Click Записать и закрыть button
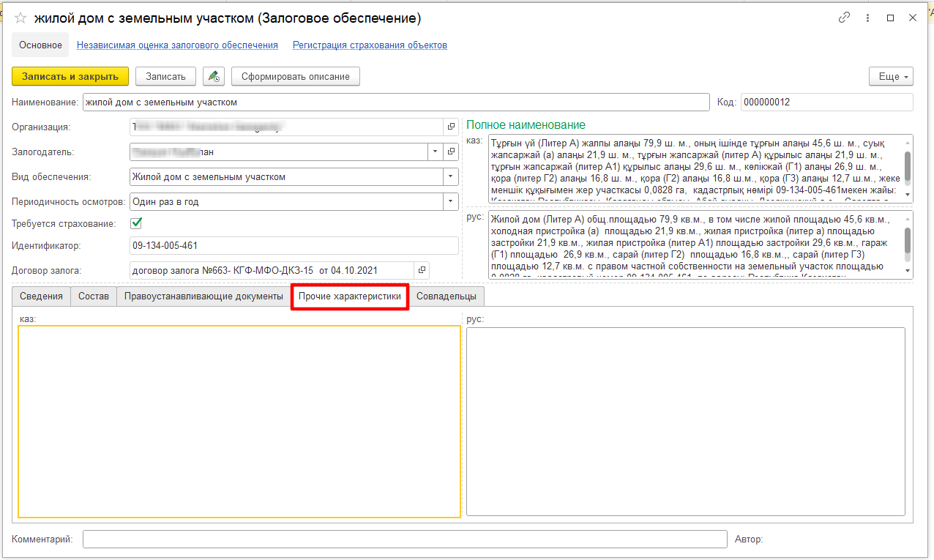934x560 pixels. point(70,76)
